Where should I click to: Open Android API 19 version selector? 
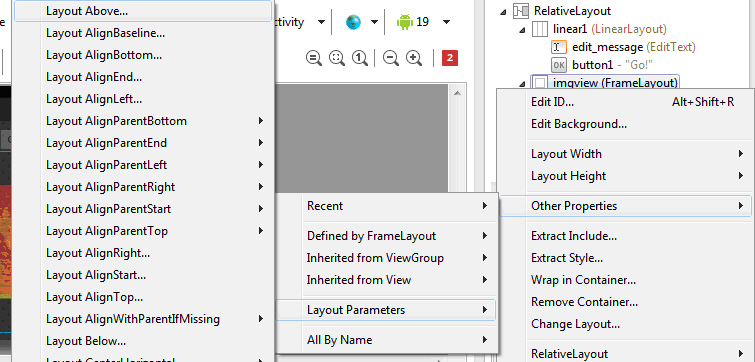424,22
